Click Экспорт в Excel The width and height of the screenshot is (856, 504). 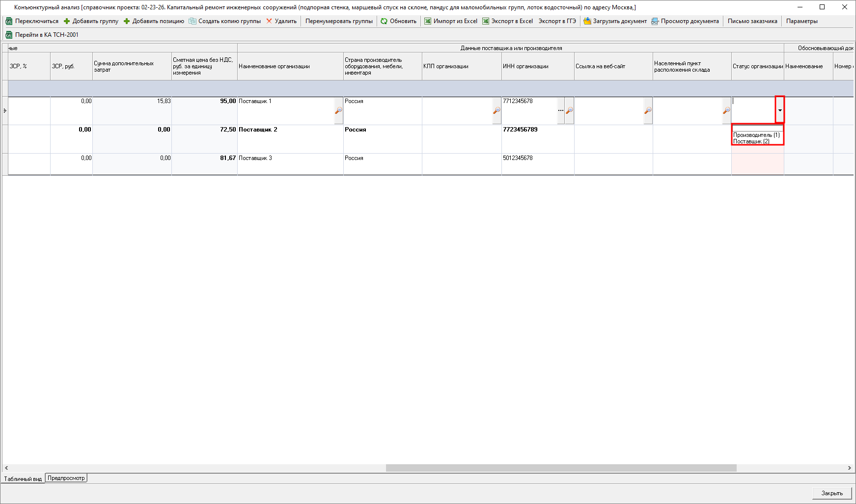coord(508,21)
